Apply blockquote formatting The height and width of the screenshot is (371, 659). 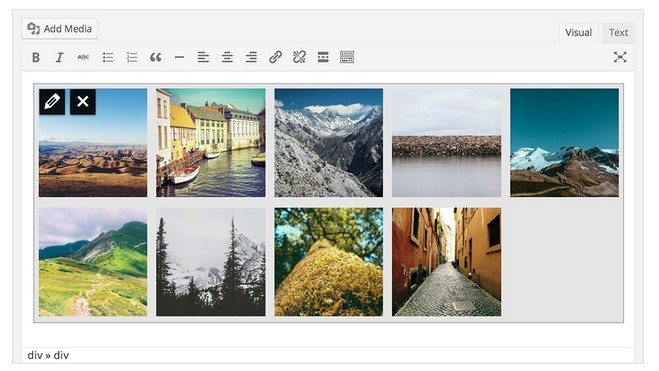click(x=156, y=57)
